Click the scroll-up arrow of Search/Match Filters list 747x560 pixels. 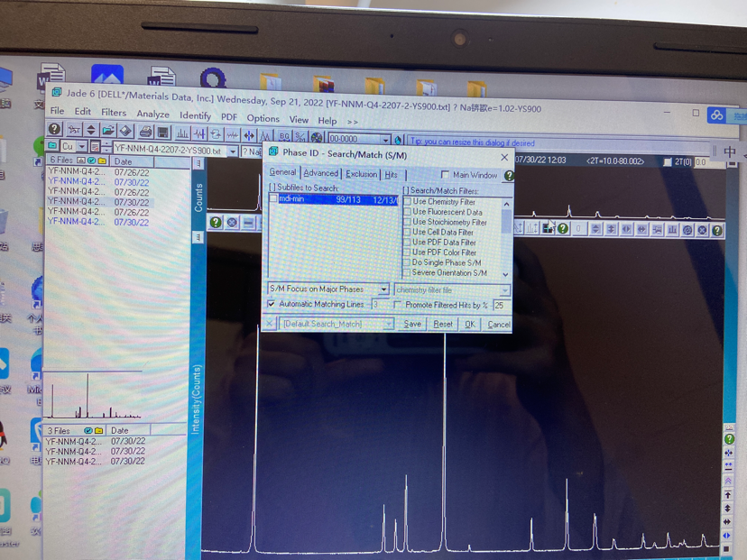pos(506,205)
